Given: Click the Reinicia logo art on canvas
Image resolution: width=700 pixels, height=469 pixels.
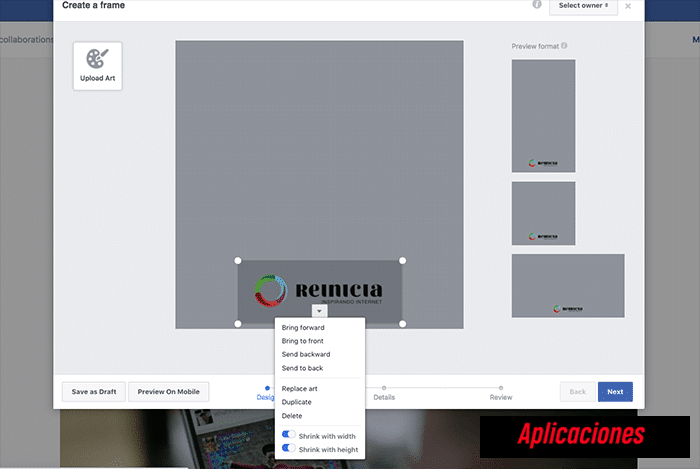Looking at the screenshot, I should coord(320,291).
